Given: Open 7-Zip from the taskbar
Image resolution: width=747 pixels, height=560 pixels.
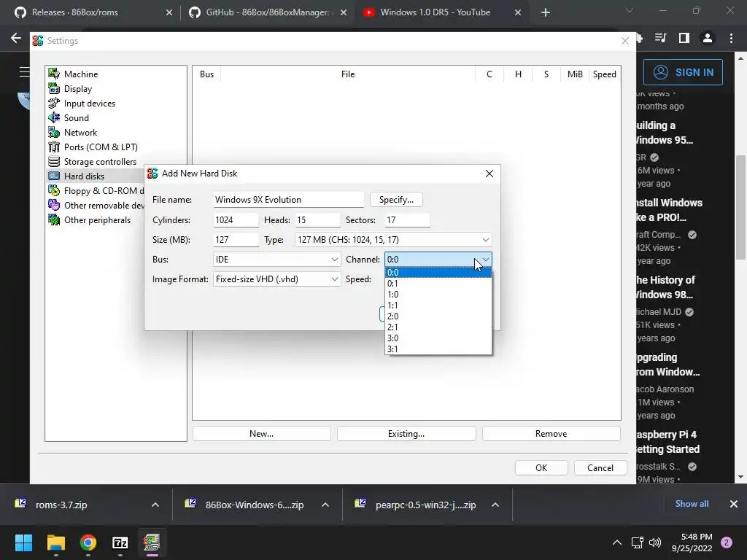Looking at the screenshot, I should tap(120, 542).
